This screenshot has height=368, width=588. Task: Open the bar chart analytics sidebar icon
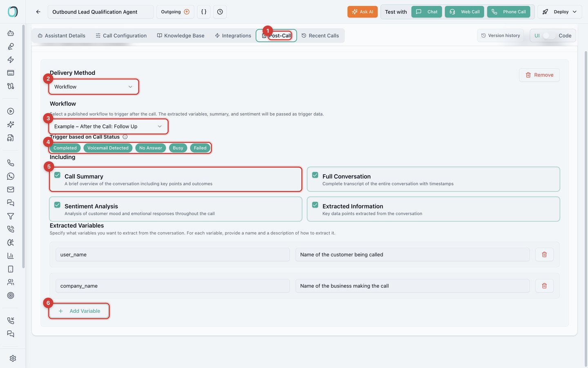tap(11, 256)
